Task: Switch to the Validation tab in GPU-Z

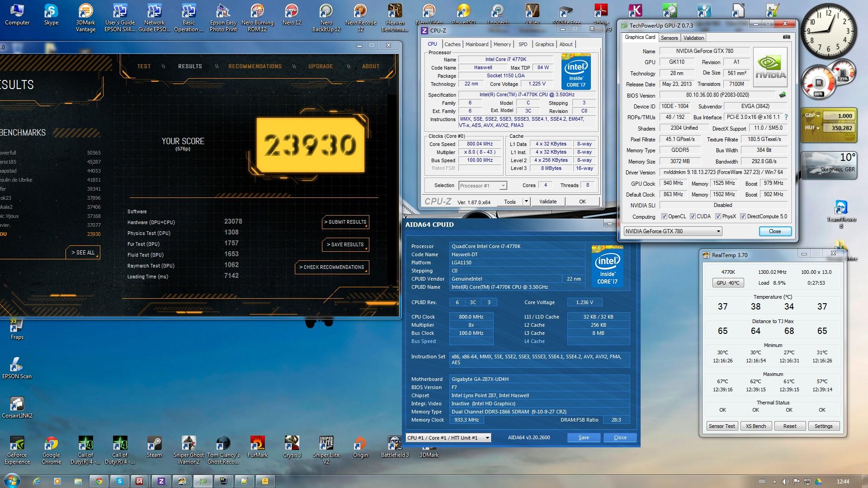Action: (x=693, y=38)
